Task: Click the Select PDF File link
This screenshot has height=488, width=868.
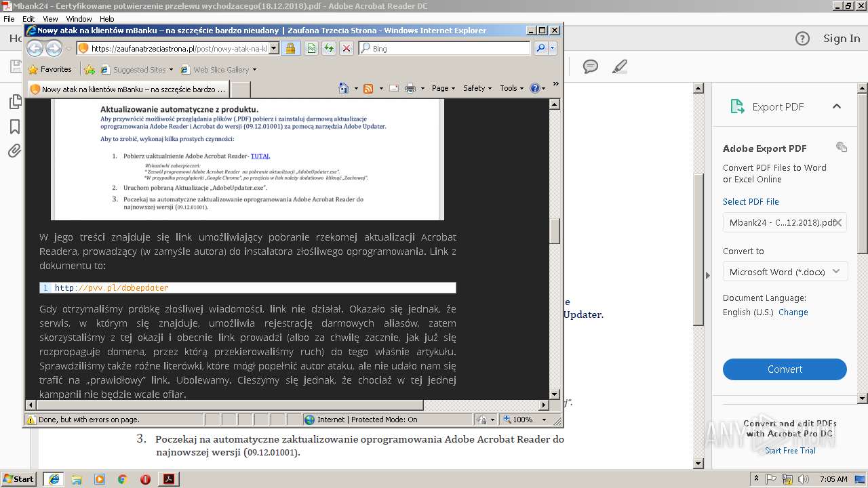Action: point(751,202)
